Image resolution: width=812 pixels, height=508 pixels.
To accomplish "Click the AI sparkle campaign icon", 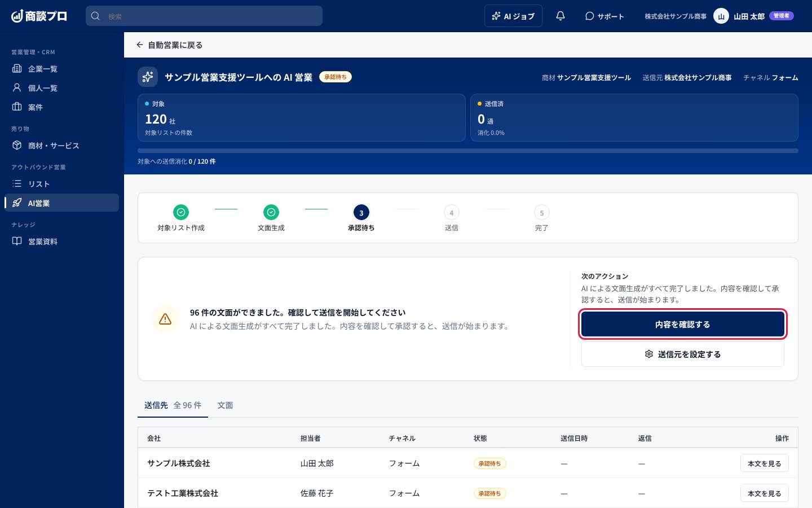I will (148, 77).
